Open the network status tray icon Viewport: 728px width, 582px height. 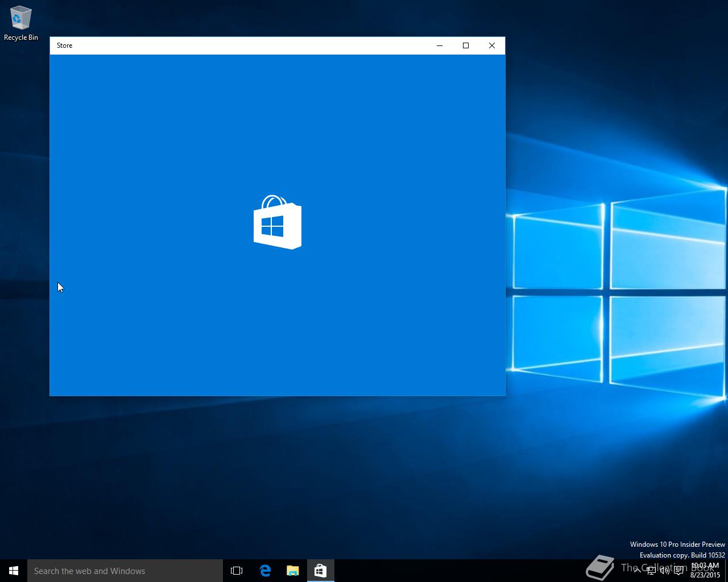[651, 571]
